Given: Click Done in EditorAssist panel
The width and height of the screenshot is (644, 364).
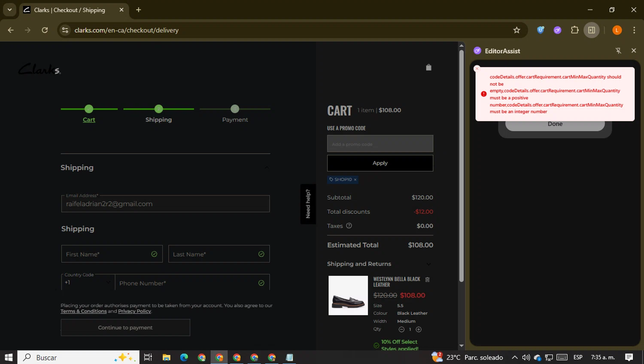Looking at the screenshot, I should [555, 124].
